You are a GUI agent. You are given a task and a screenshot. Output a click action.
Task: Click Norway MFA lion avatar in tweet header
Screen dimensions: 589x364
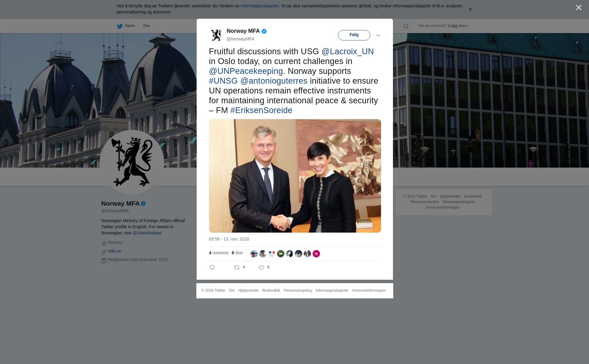[x=216, y=35]
